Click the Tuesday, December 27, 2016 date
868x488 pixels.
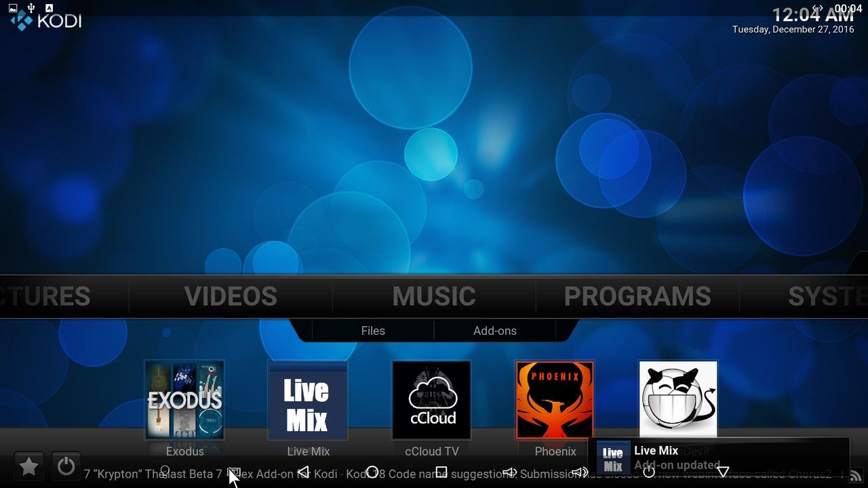(x=793, y=30)
